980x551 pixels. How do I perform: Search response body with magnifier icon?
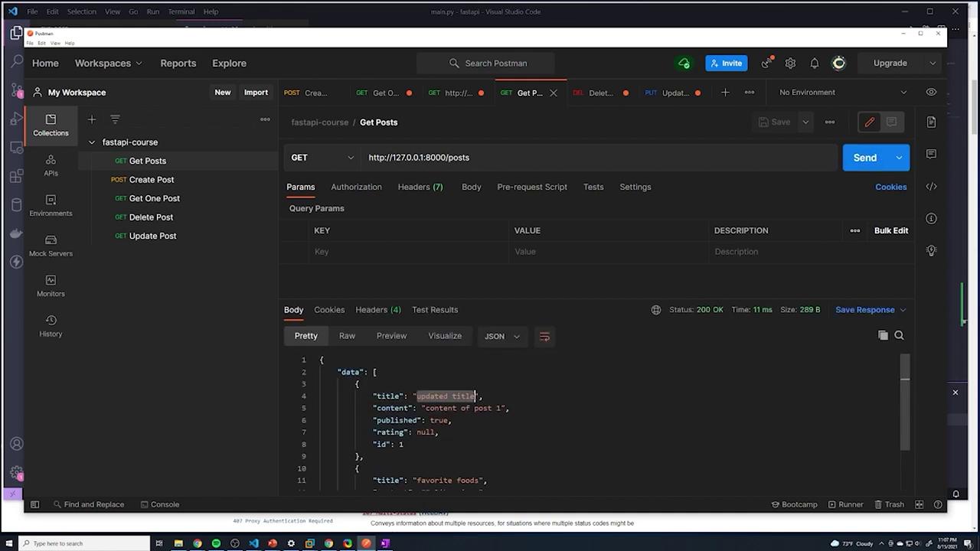click(900, 335)
